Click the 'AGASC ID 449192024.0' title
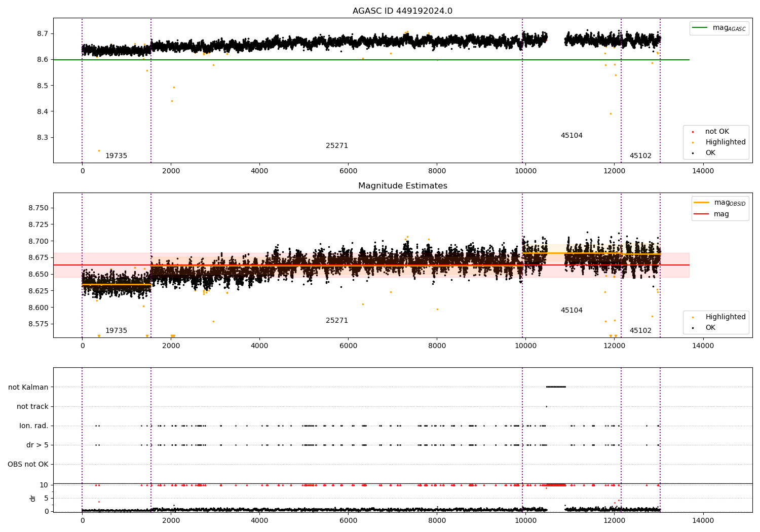Screen dimensions: 760x532 click(402, 11)
